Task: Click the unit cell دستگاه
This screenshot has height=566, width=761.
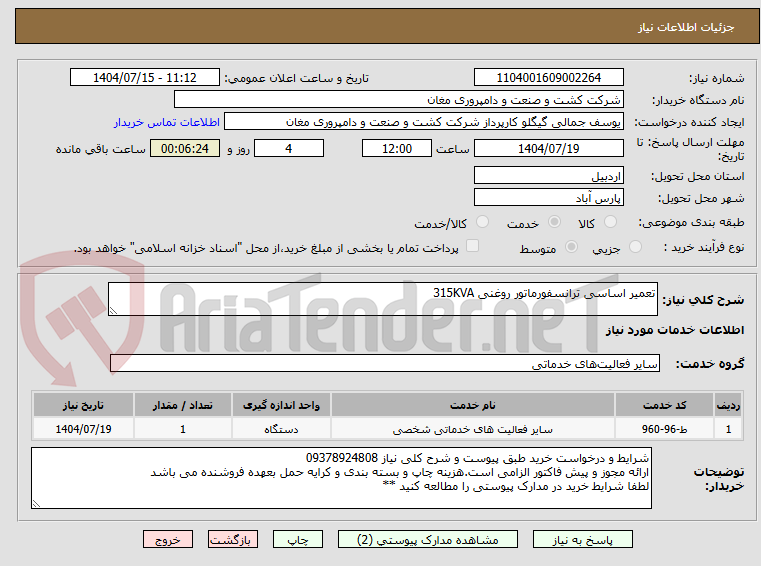Action: [281, 429]
